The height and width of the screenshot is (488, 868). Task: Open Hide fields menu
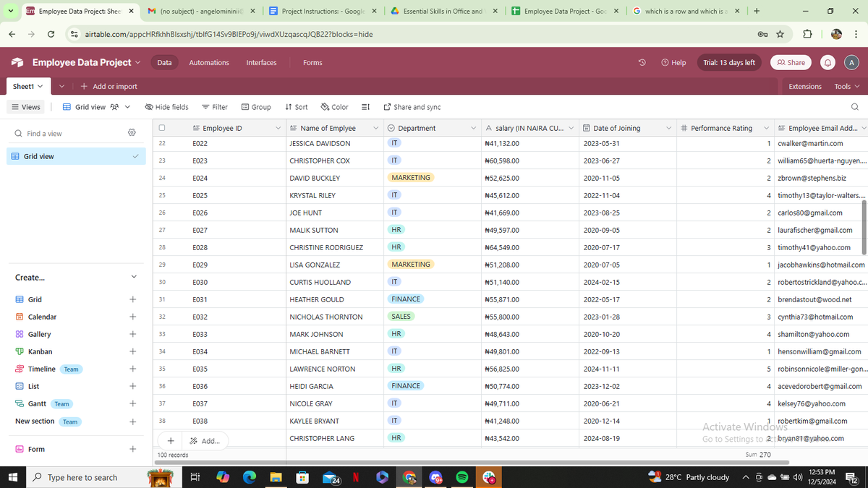pos(166,107)
